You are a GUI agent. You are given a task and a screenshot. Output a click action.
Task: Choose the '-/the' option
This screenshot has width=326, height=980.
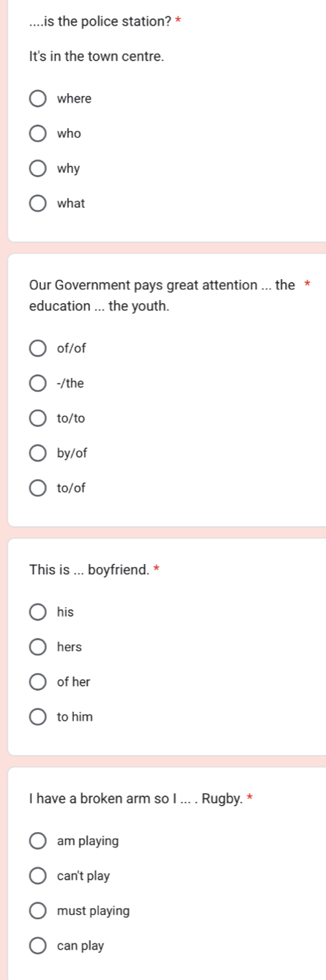pos(37,383)
